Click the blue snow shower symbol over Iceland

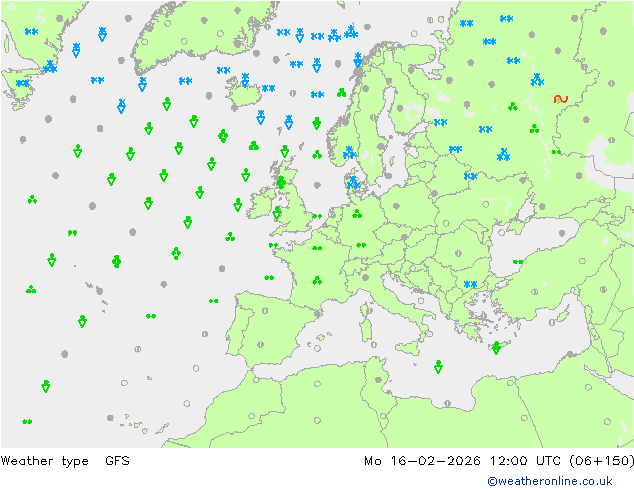[245, 80]
